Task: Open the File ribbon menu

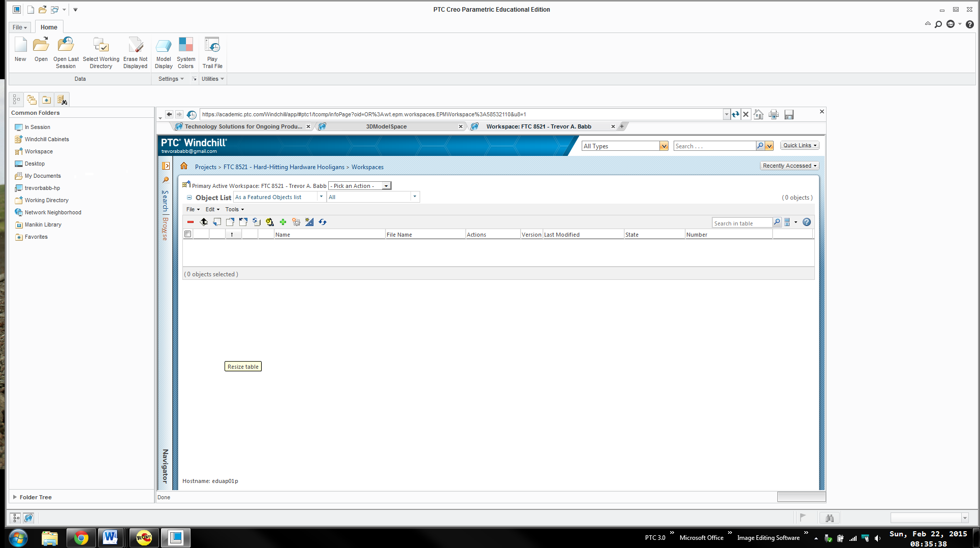Action: (20, 27)
